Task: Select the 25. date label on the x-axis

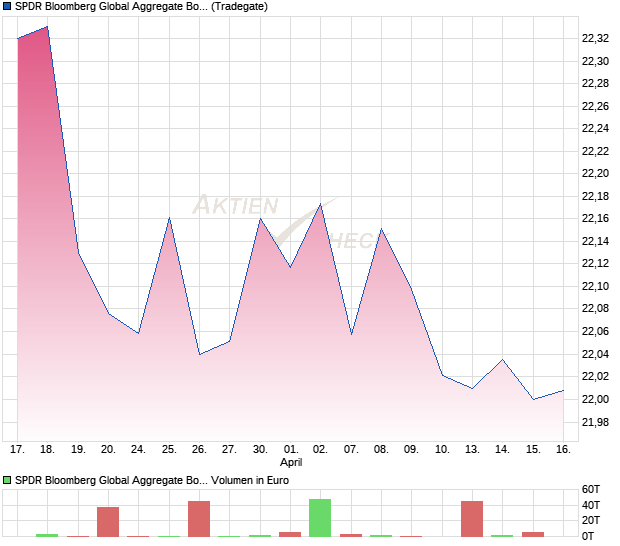Action: click(x=169, y=450)
